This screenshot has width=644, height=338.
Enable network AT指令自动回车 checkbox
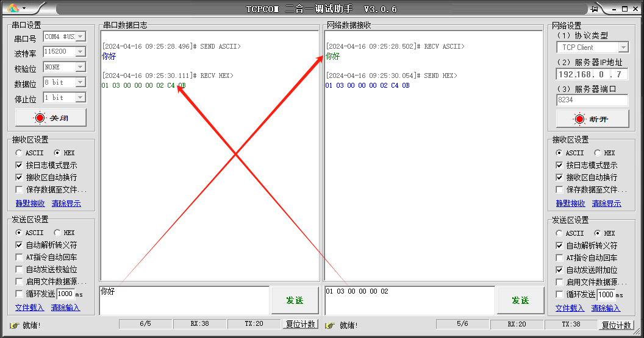tap(559, 258)
